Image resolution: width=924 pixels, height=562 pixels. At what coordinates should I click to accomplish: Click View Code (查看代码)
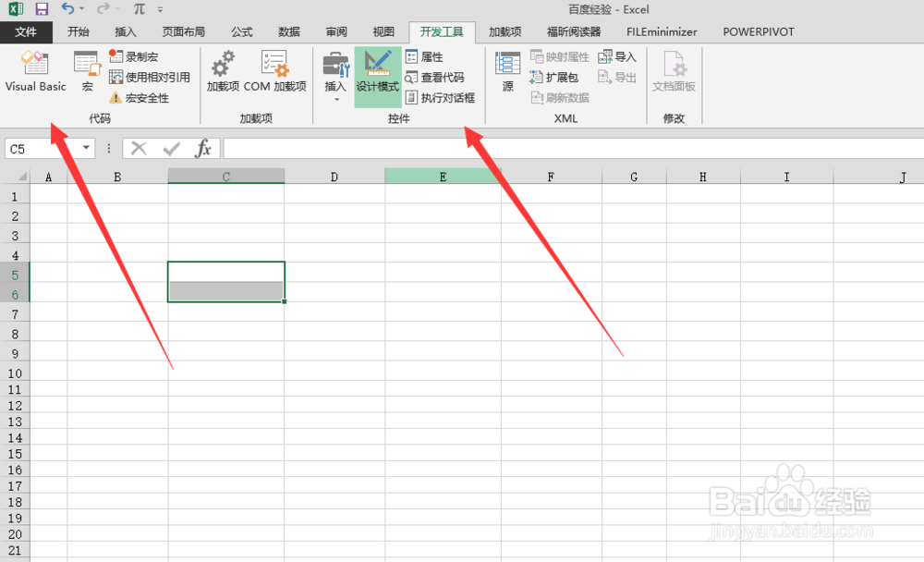pyautogui.click(x=435, y=78)
